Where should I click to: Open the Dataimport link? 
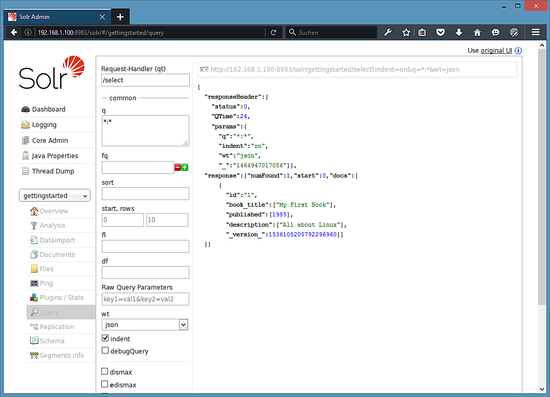point(57,240)
